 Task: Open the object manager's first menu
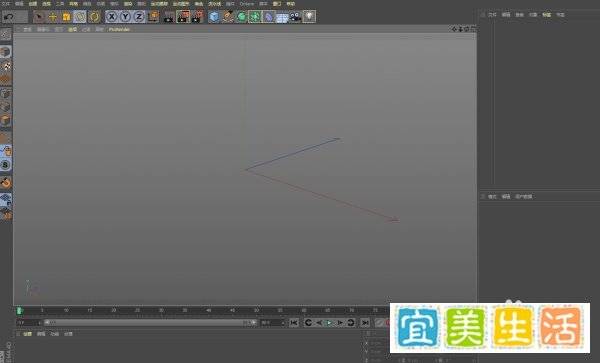(492, 15)
